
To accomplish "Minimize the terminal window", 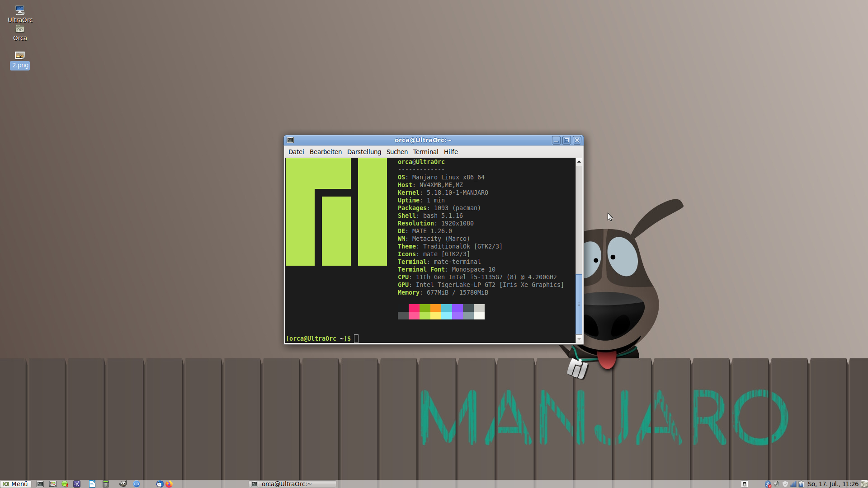I will [x=556, y=141].
